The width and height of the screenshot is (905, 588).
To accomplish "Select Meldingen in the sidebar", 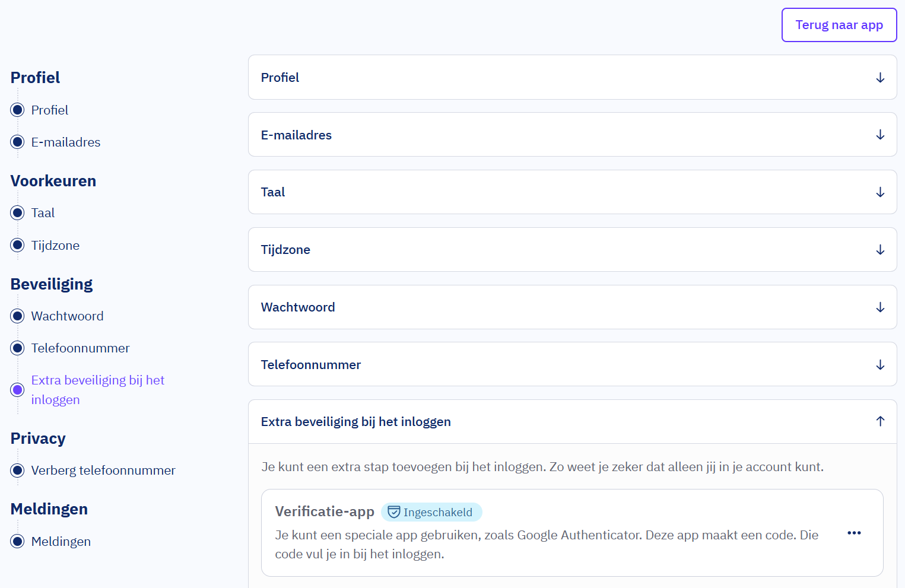I will (x=17, y=541).
